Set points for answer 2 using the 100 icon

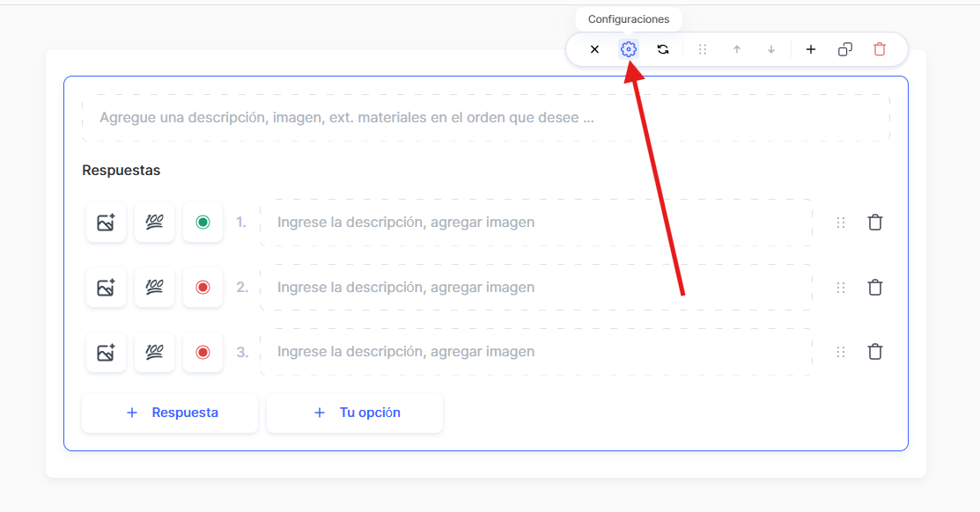point(154,287)
